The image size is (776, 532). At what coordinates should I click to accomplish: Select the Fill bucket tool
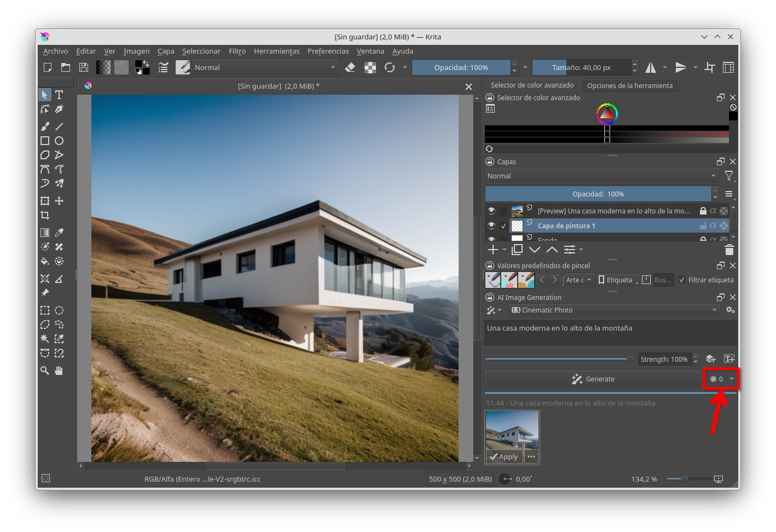(x=45, y=261)
